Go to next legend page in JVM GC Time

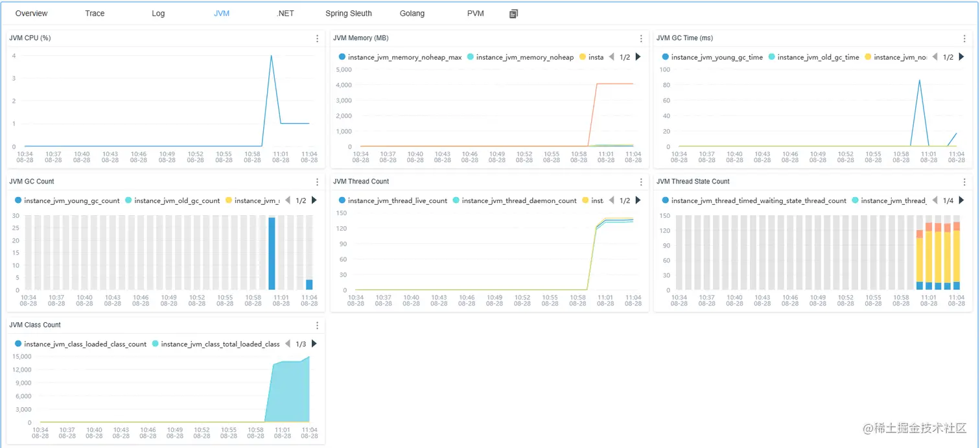[x=961, y=57]
